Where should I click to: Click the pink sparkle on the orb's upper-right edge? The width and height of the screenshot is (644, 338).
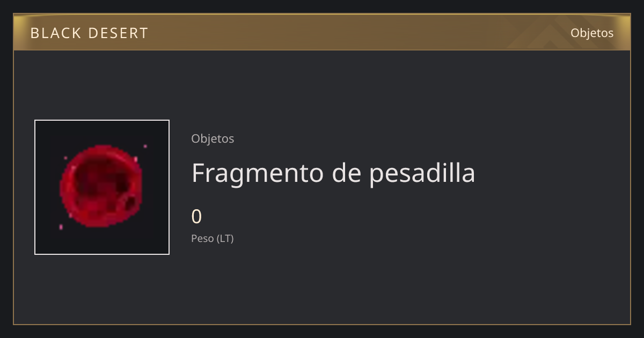pos(135,159)
